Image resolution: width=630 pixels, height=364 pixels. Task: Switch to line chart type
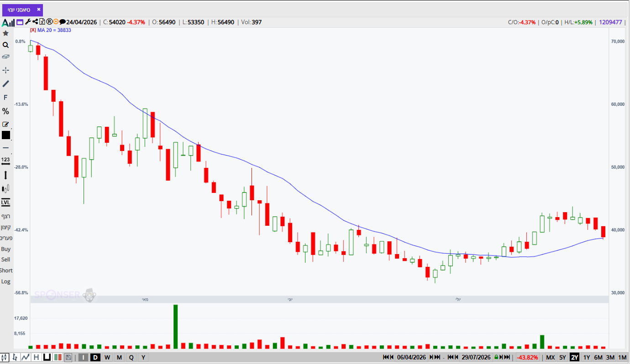(26, 358)
